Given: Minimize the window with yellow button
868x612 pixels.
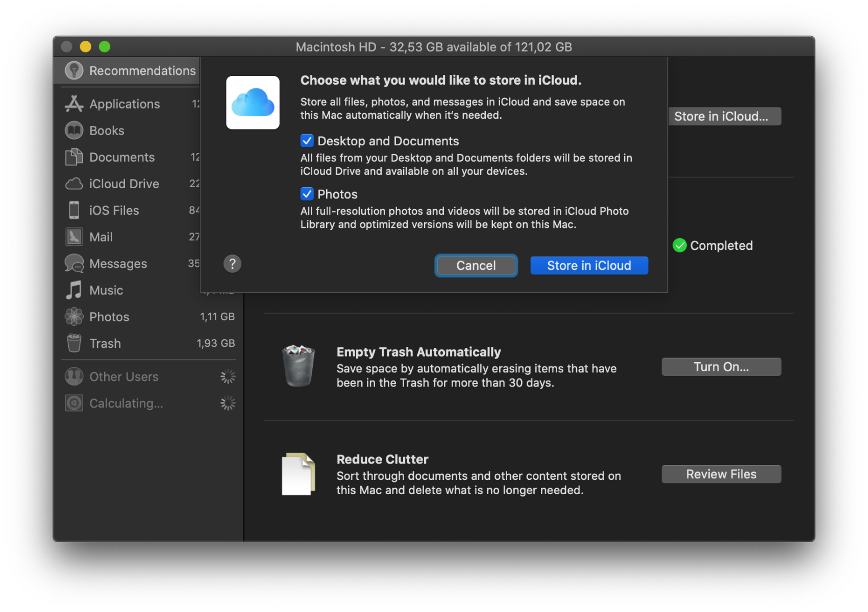Looking at the screenshot, I should tap(86, 47).
